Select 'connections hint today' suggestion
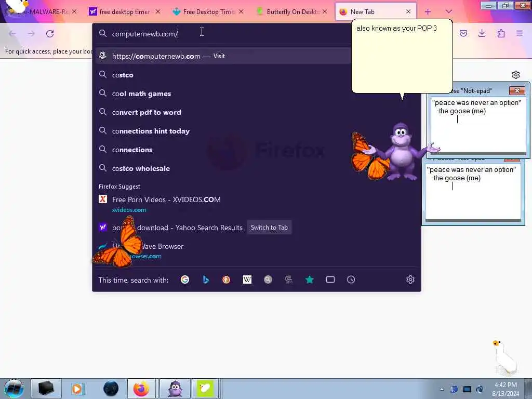532x399 pixels. tap(151, 131)
